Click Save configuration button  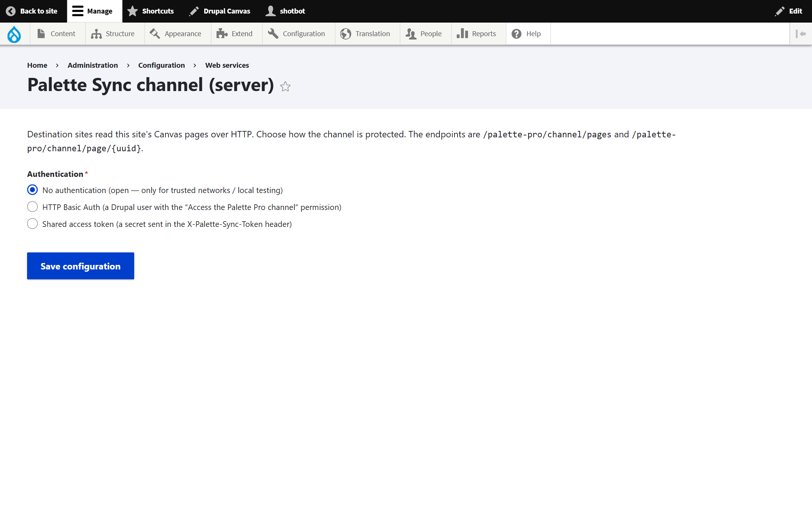pos(80,266)
